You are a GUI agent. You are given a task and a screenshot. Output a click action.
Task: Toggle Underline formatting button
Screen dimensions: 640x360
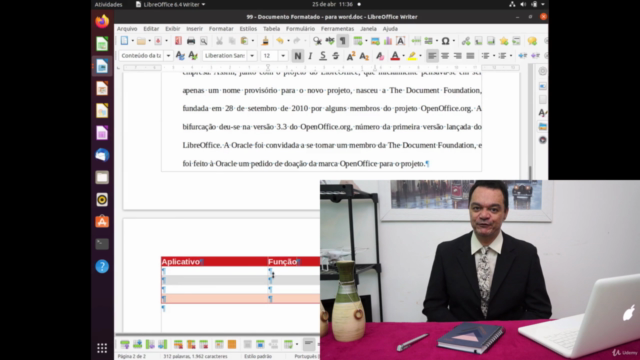pyautogui.click(x=323, y=56)
